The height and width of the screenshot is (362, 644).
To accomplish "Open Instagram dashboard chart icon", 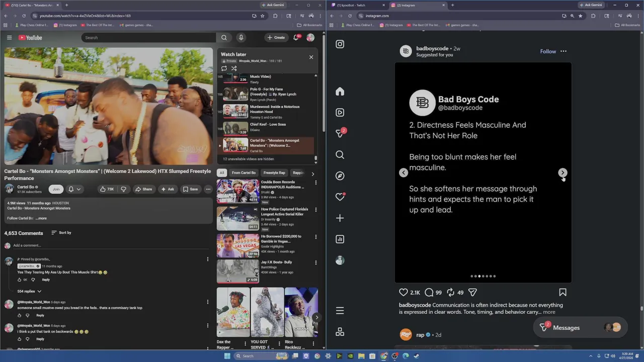I will tap(340, 239).
